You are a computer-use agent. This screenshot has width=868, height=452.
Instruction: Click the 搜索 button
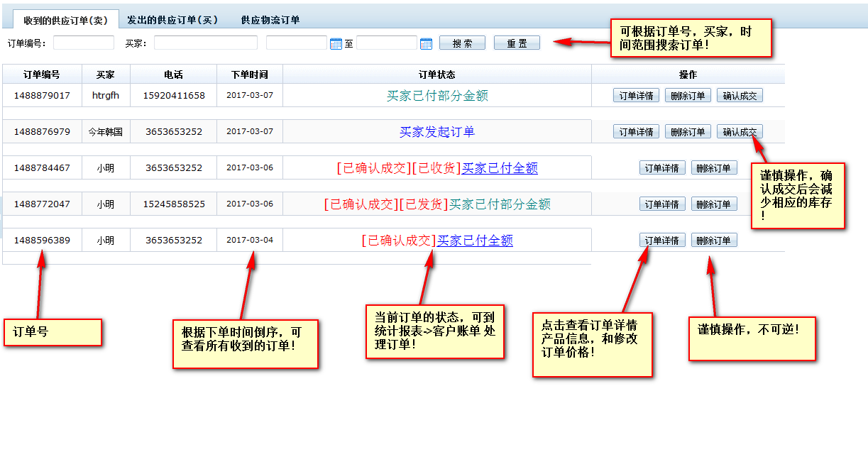462,43
